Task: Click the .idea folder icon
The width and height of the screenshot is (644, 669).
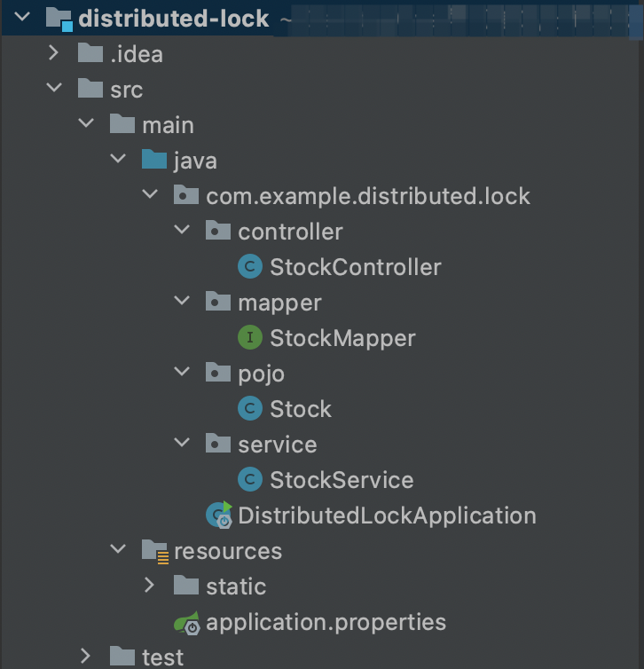Action: [x=90, y=53]
